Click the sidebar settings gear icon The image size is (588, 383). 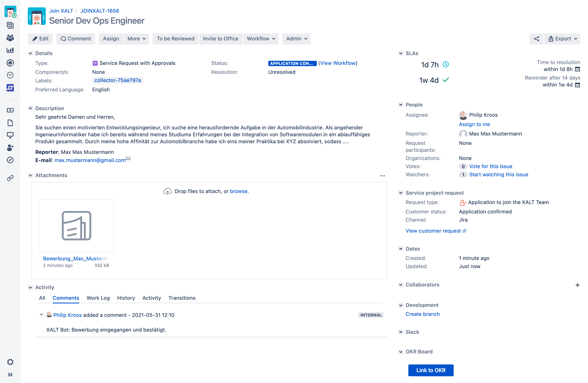click(10, 362)
